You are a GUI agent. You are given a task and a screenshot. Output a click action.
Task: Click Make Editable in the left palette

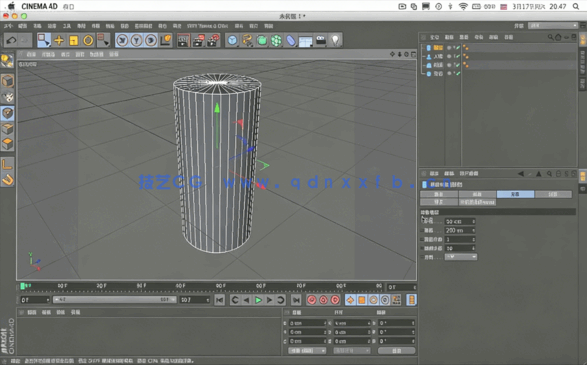click(7, 61)
